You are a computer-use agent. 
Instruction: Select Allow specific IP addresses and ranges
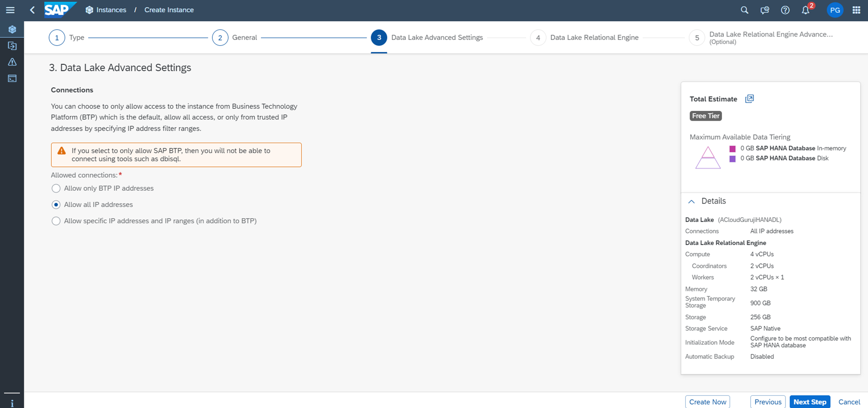[56, 221]
